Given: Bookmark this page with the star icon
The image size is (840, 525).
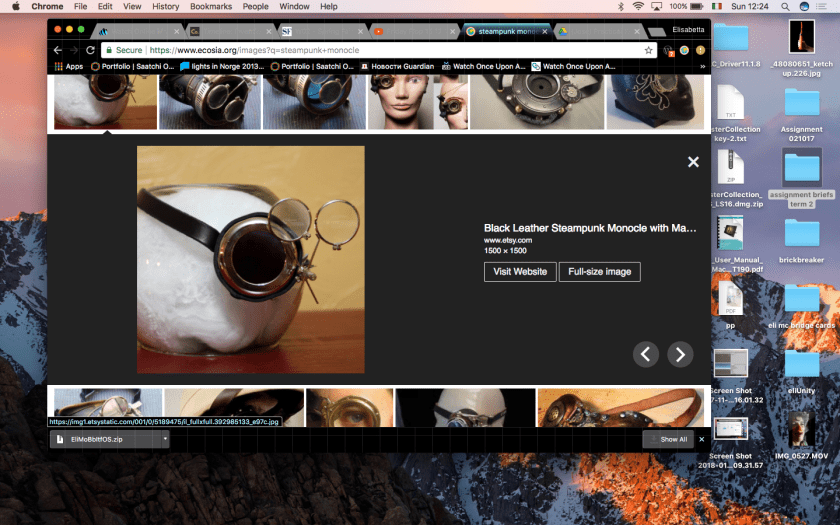Looking at the screenshot, I should click(649, 50).
